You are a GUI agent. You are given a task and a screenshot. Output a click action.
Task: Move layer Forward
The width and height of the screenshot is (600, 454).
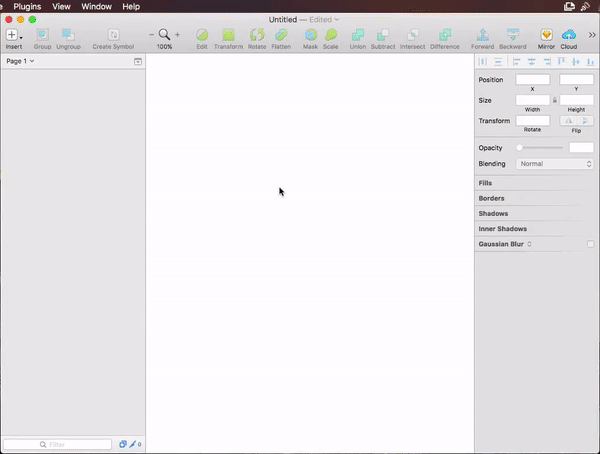pyautogui.click(x=483, y=35)
